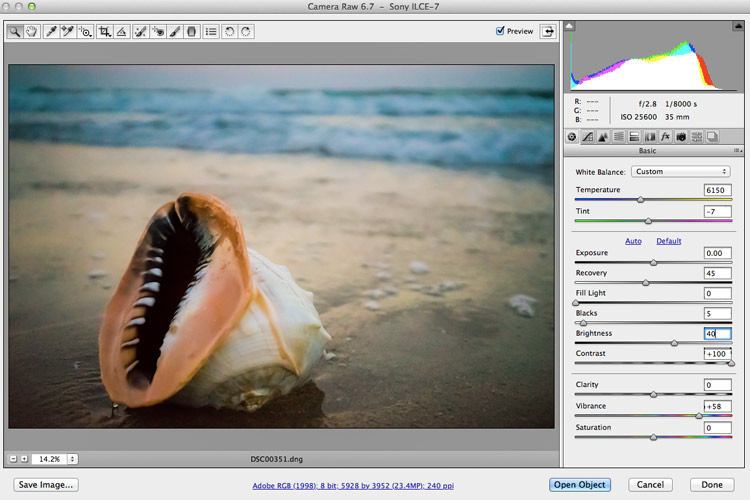The height and width of the screenshot is (500, 750).
Task: Select the Adjustment Brush tool
Action: tap(175, 32)
